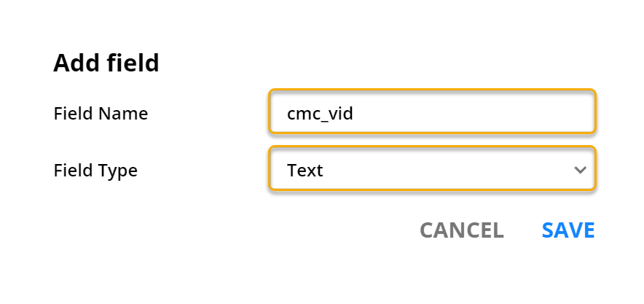Click the 'Field Name' label

coord(101,114)
